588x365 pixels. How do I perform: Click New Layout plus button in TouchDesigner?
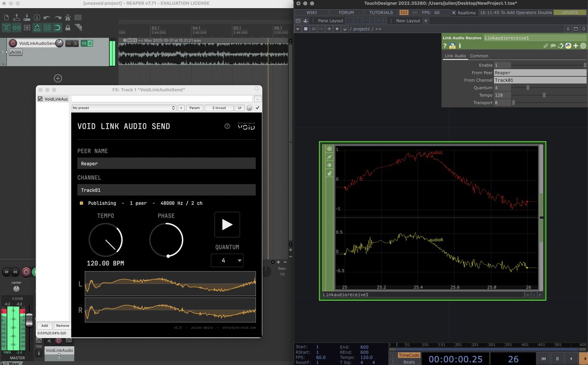click(x=426, y=21)
